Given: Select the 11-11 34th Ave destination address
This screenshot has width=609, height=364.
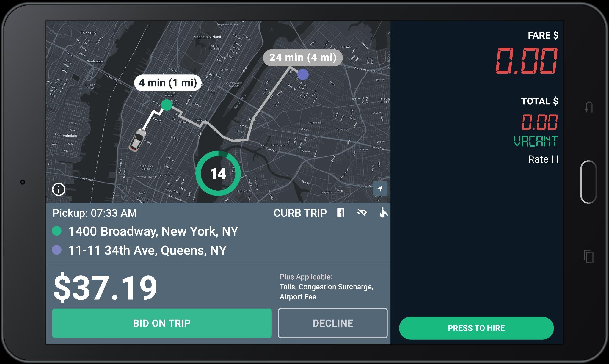Looking at the screenshot, I should pyautogui.click(x=147, y=250).
